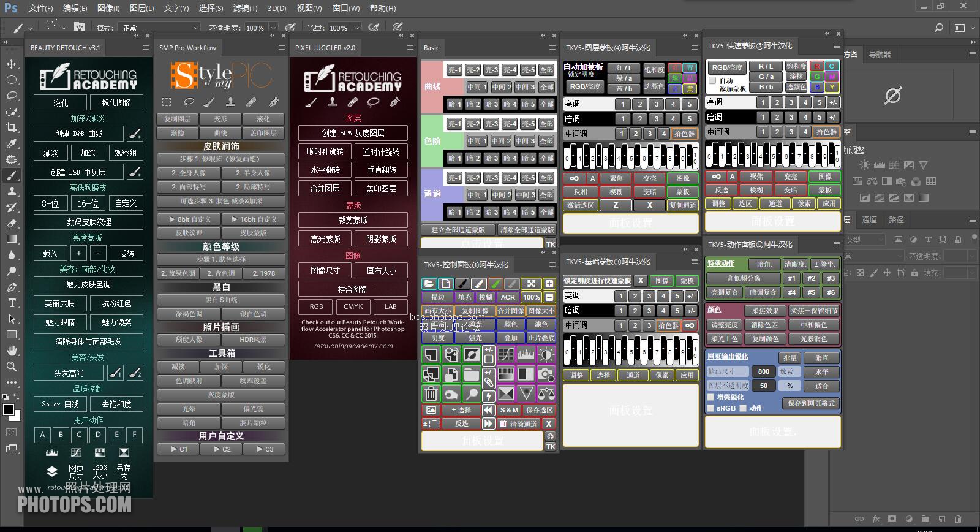Select the Crop tool in the left toolbar
This screenshot has height=532, width=980.
[12, 127]
